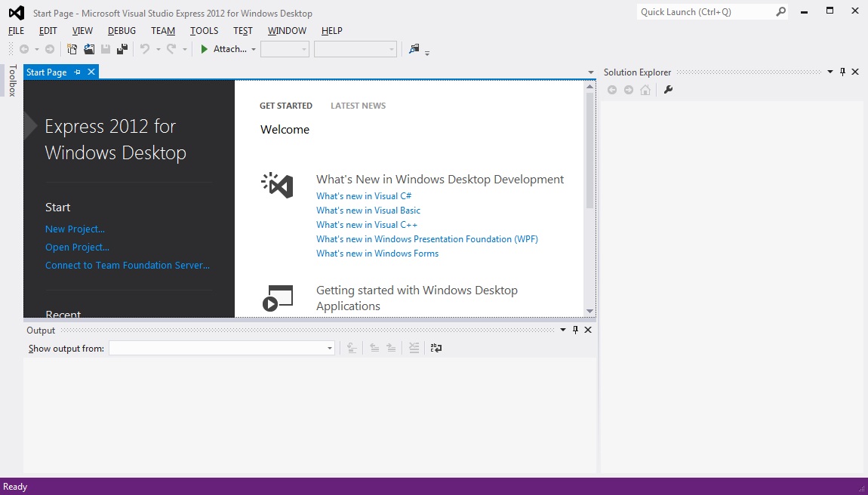Click the Open Project... link
The width and height of the screenshot is (868, 495).
77,247
